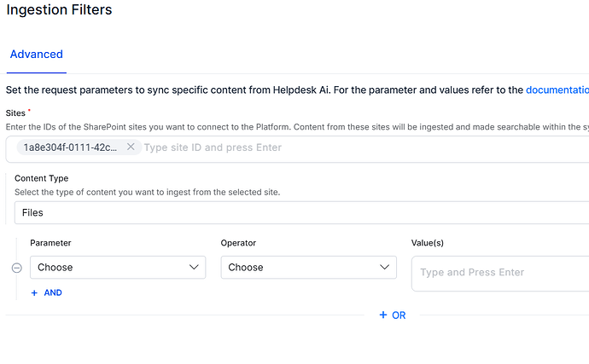Viewport: 589px width, 364px height.
Task: Open the Content Type Files dropdown
Action: tap(301, 213)
